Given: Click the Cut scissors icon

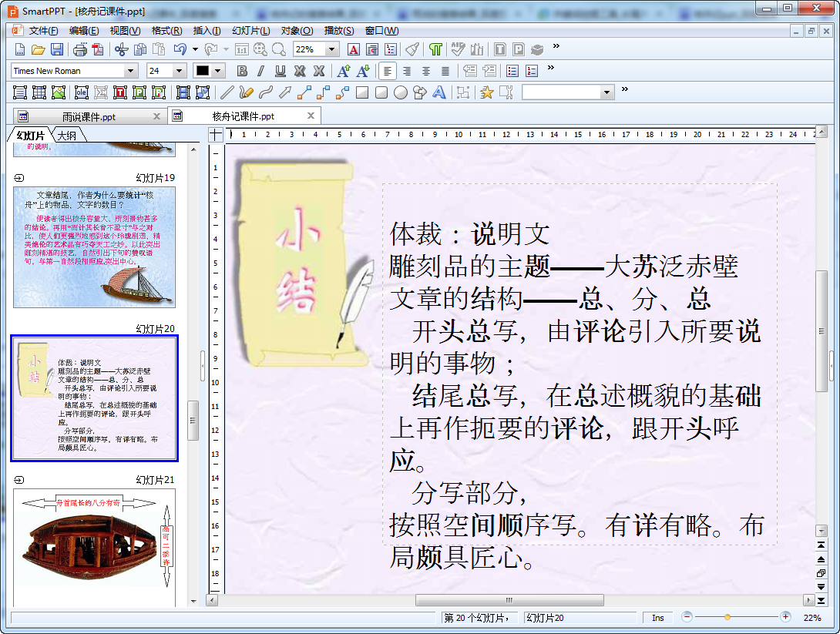Looking at the screenshot, I should pos(121,49).
